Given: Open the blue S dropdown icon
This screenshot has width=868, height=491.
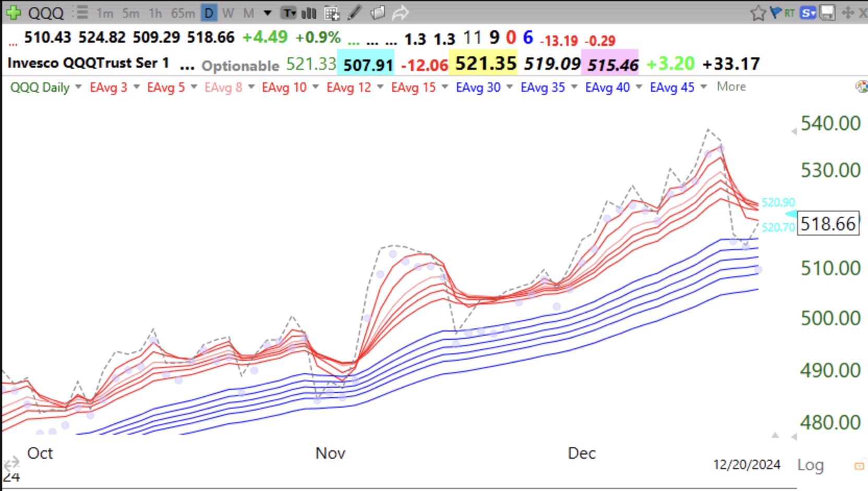Looking at the screenshot, I should pos(809,13).
